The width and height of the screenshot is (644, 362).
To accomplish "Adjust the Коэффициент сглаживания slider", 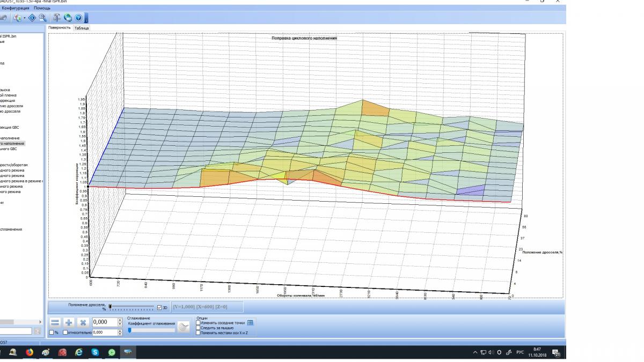I will [151, 330].
